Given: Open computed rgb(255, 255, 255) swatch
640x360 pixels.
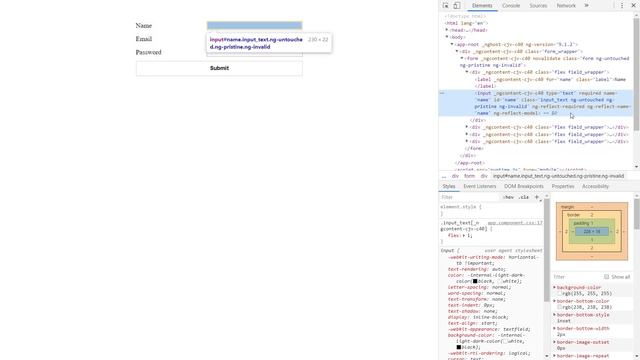Looking at the screenshot, I should point(560,293).
